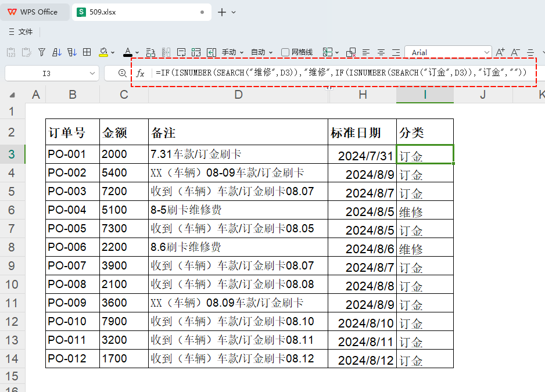The height and width of the screenshot is (392, 545).
Task: Select row 14 header
Action: (12, 359)
